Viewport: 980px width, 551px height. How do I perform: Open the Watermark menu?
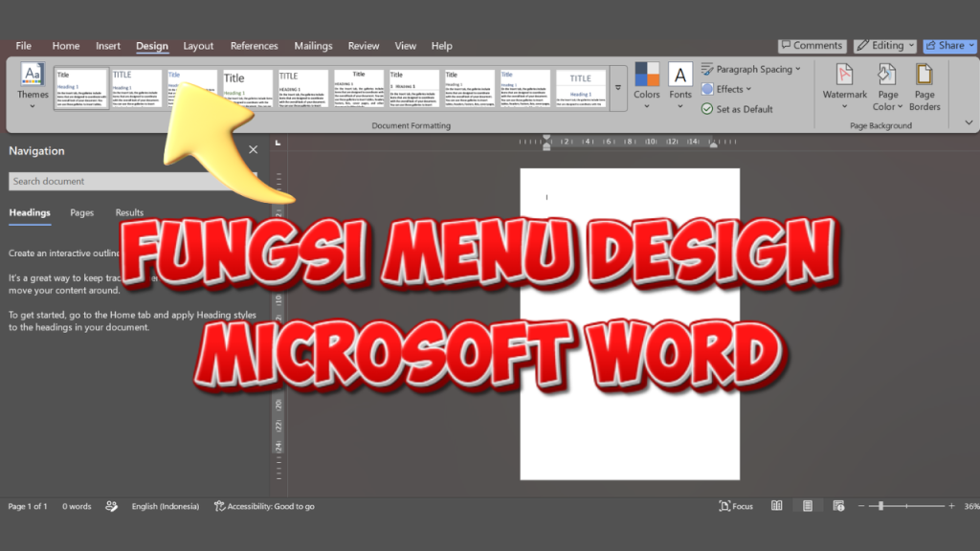(844, 85)
